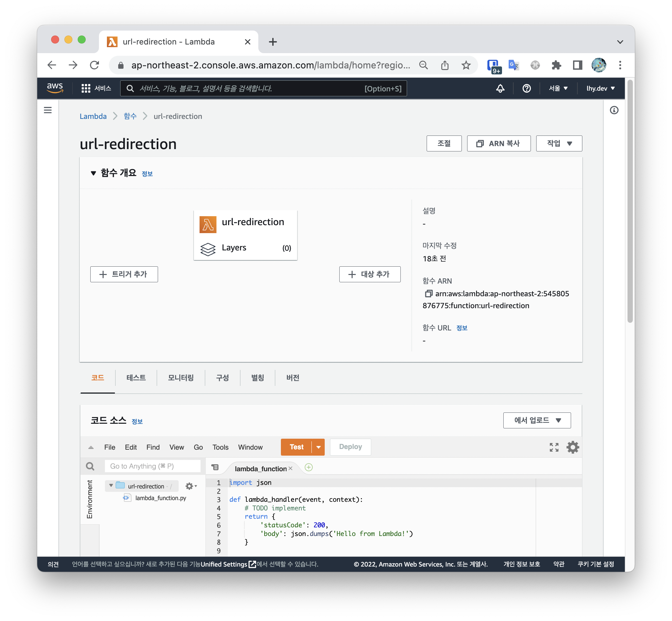
Task: Open a new browser tab
Action: [x=273, y=42]
